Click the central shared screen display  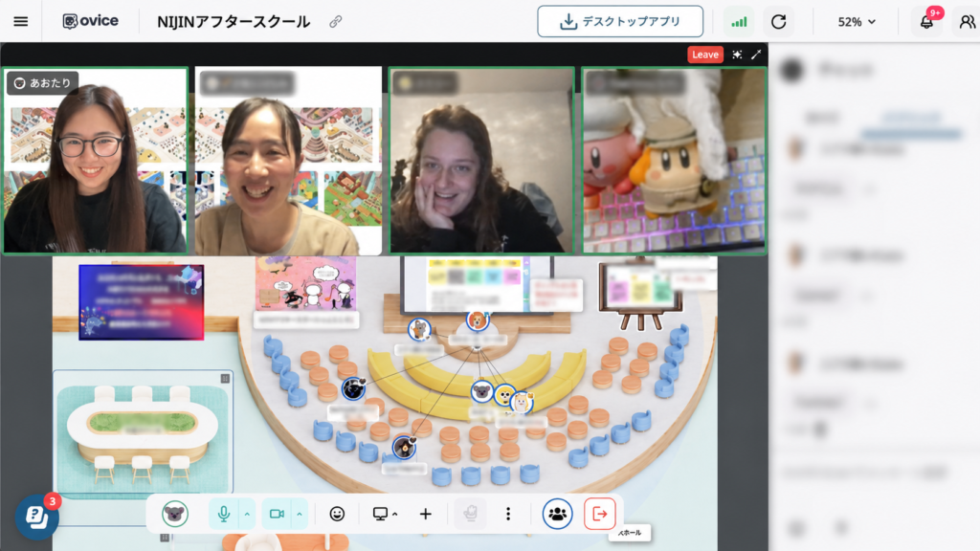click(x=479, y=284)
